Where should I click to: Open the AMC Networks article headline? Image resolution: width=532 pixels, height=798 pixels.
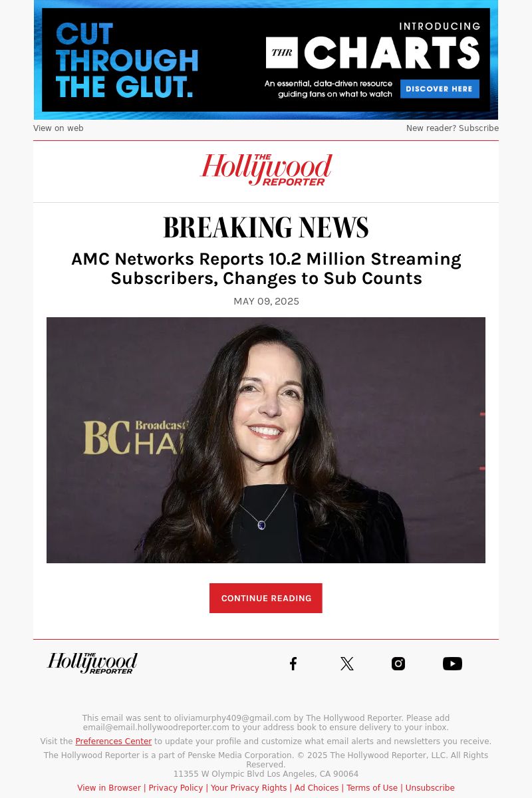266,269
